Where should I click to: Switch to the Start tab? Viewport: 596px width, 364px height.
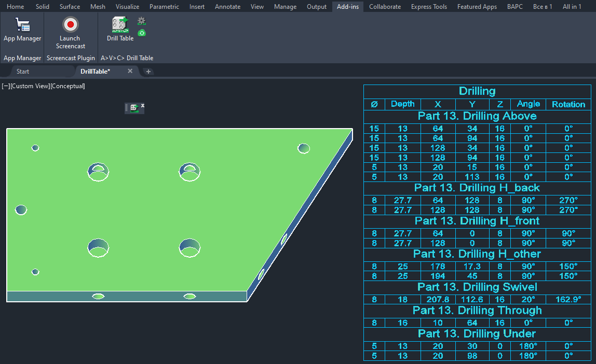23,72
